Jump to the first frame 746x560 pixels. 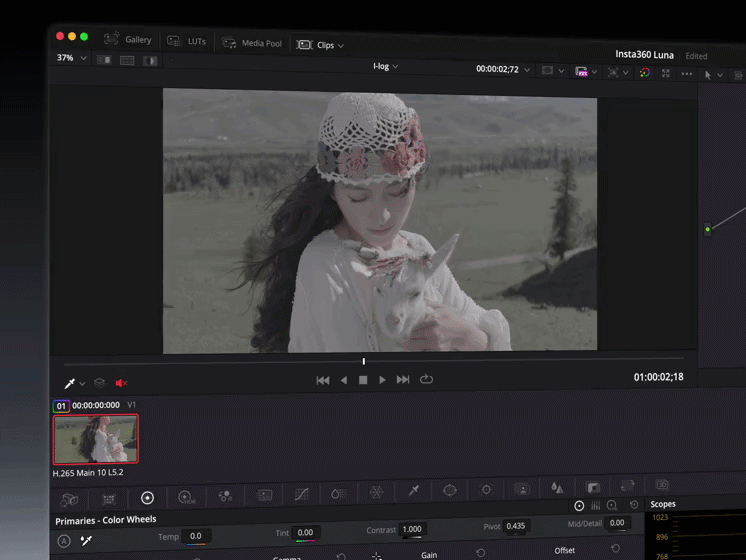tap(323, 380)
